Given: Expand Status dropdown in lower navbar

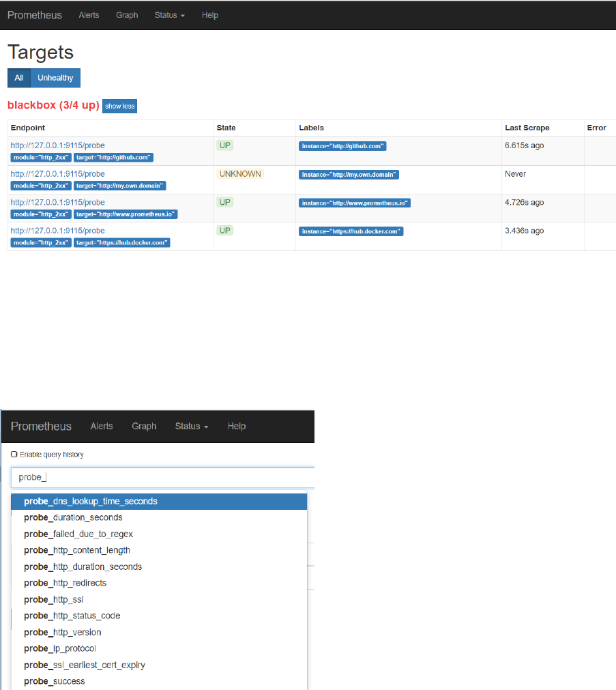Looking at the screenshot, I should coord(192,426).
